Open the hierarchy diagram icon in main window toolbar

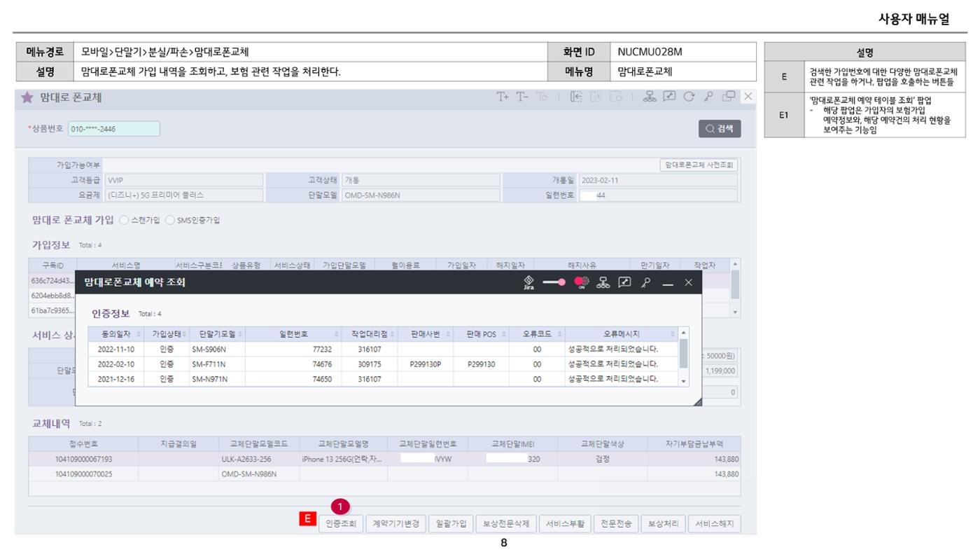648,97
